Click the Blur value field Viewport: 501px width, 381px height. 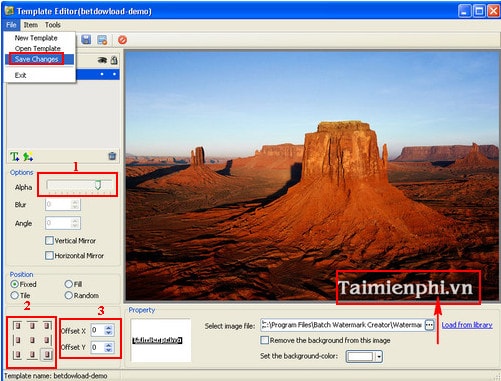click(58, 204)
